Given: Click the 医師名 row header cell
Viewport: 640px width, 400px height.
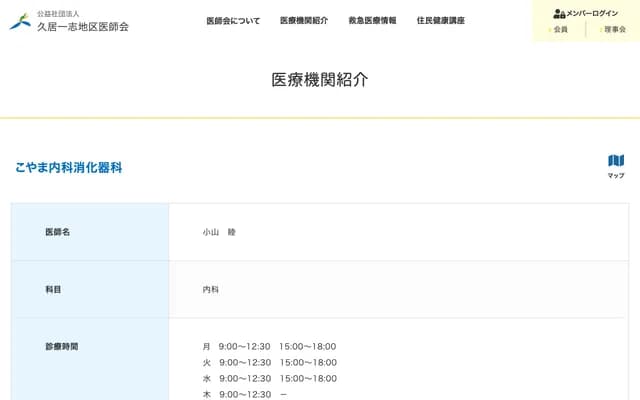Looking at the screenshot, I should tap(58, 232).
